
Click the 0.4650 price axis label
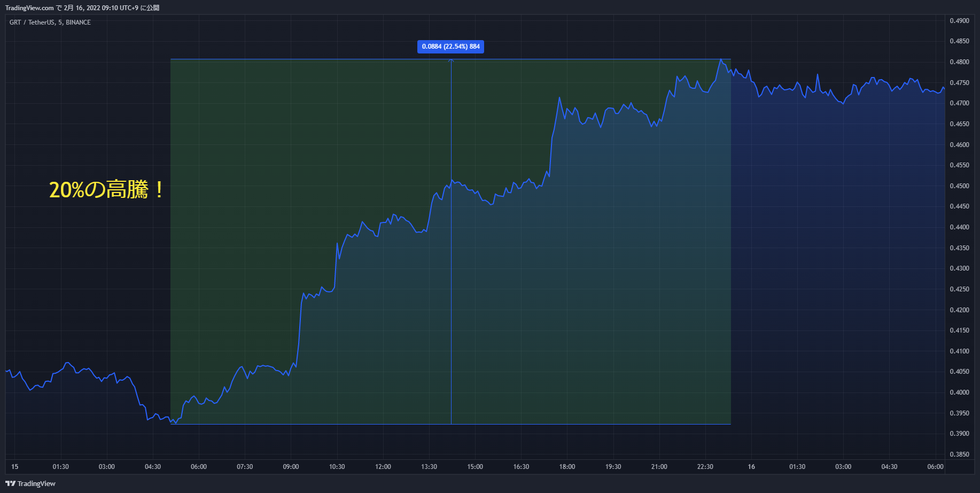[959, 124]
